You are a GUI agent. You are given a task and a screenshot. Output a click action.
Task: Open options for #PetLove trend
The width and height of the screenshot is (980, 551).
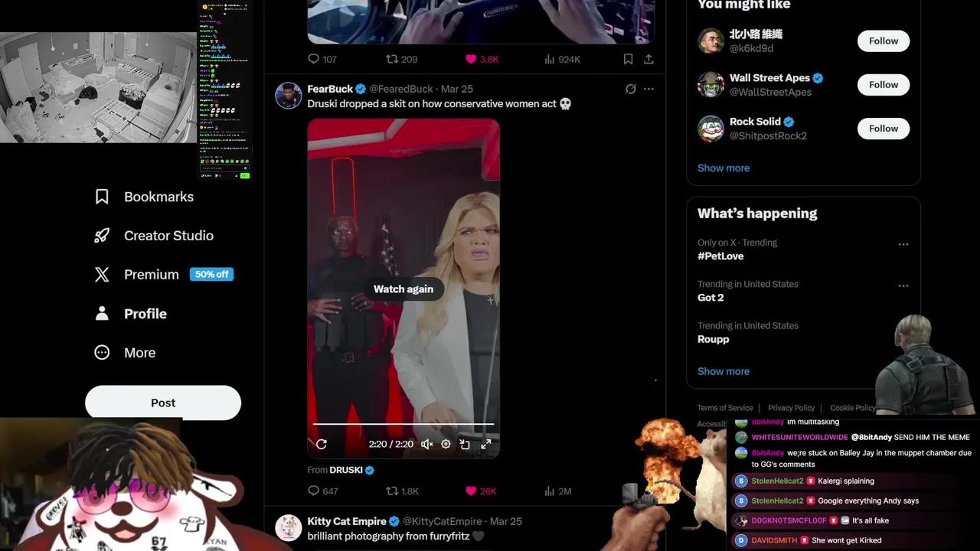(903, 245)
